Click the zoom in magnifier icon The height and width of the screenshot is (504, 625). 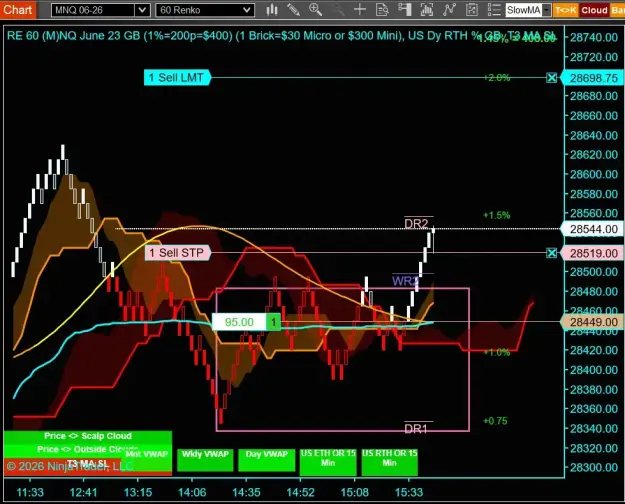coord(315,10)
